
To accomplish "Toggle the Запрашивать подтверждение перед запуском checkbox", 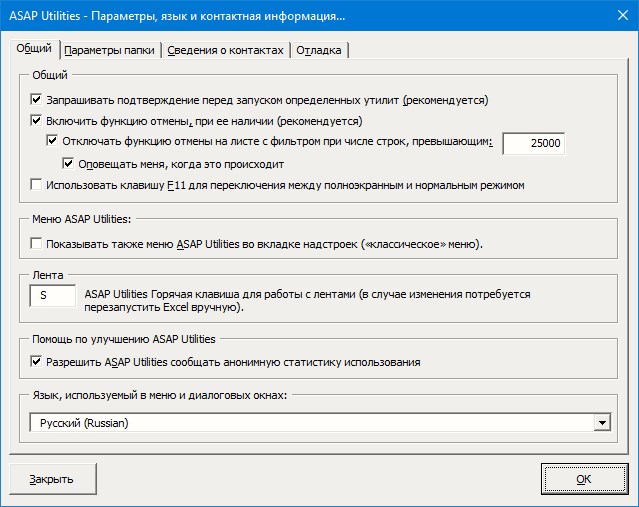I will click(x=37, y=100).
